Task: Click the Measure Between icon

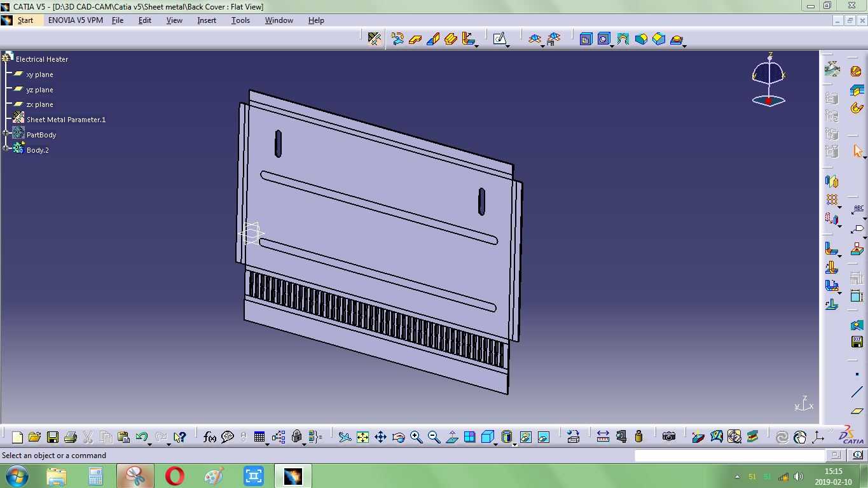Action: point(603,437)
